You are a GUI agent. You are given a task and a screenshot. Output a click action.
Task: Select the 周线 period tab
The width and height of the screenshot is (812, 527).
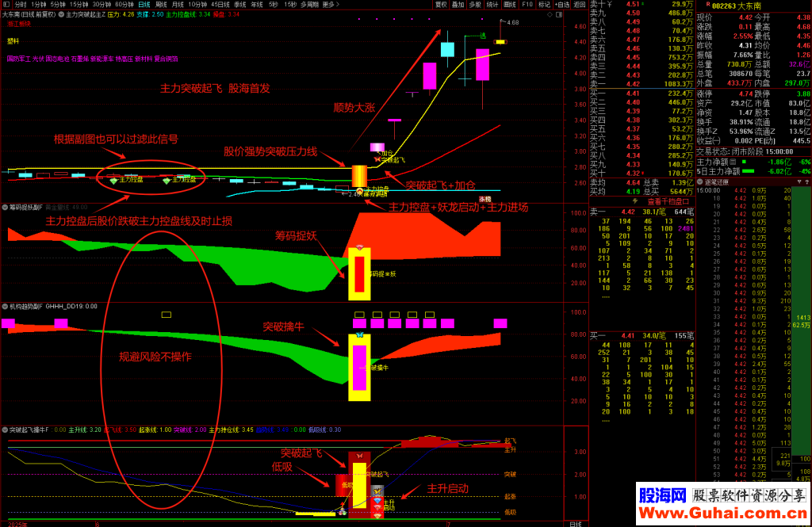point(161,4)
